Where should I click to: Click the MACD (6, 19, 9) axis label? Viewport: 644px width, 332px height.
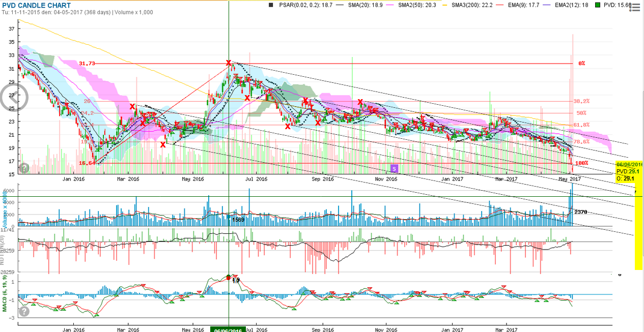(x=5, y=295)
